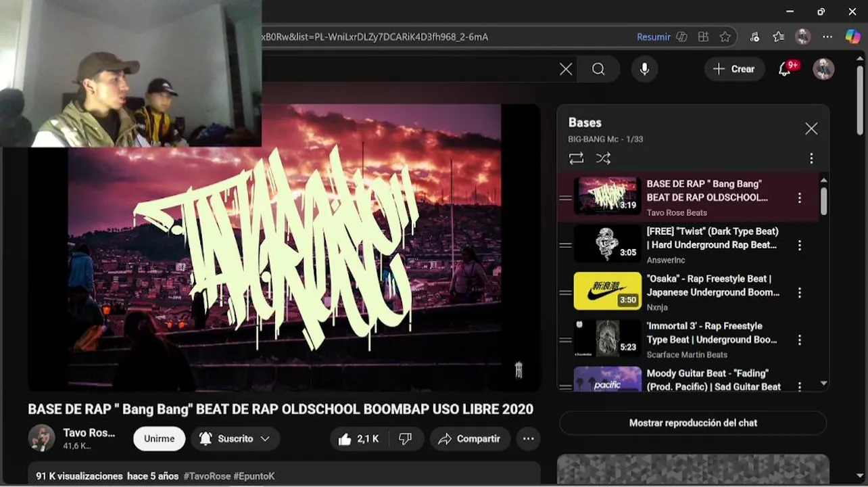Image resolution: width=868 pixels, height=487 pixels.
Task: Open the media control icon in Edge toolbar
Action: (754, 37)
